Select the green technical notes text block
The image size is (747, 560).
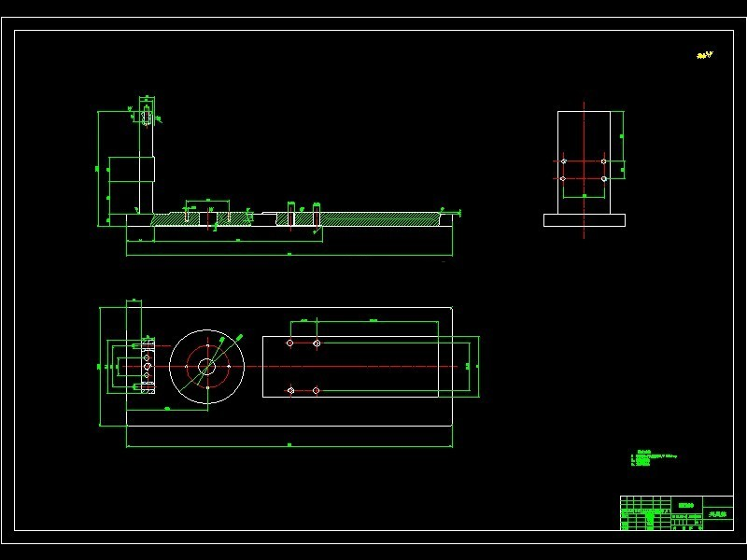coord(653,457)
